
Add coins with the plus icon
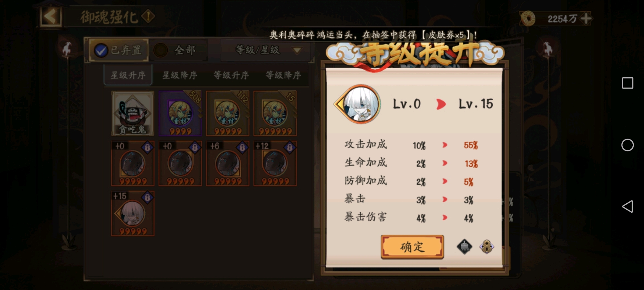tap(586, 18)
